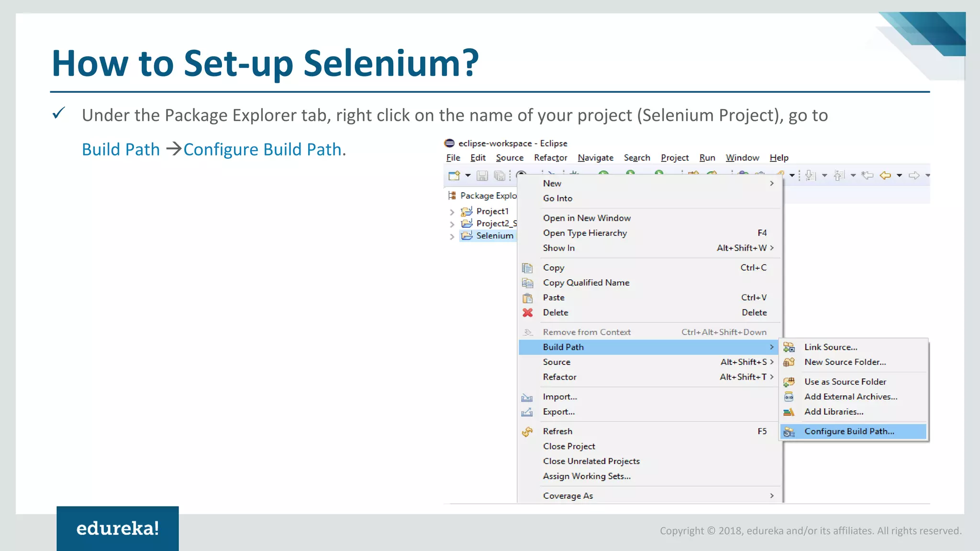Select the Selenium project
The height and width of the screenshot is (551, 980).
[495, 235]
